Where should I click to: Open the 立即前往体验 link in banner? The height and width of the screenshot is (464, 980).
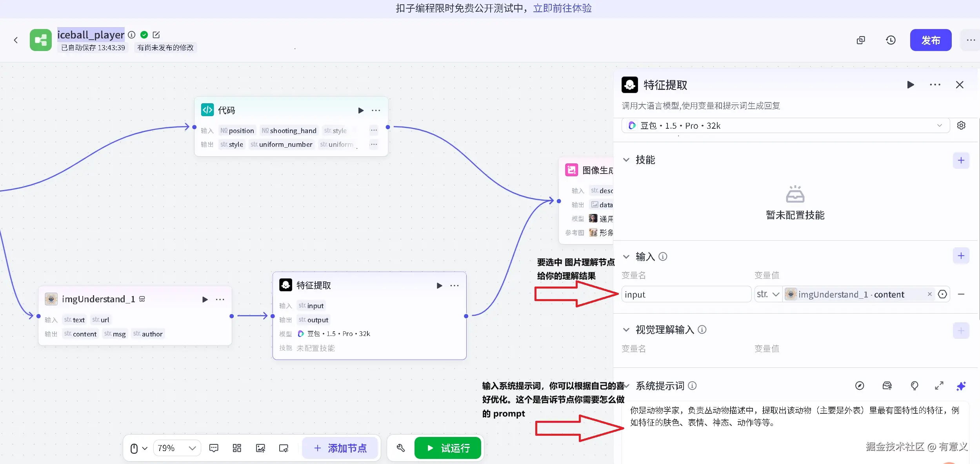[562, 8]
